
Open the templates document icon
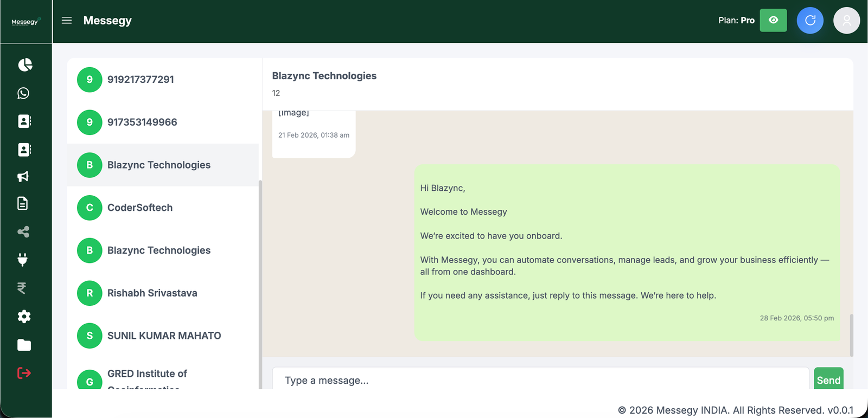pos(22,203)
